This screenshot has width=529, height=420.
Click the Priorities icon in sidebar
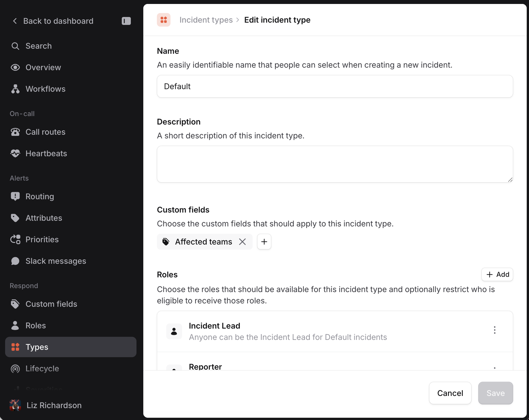[15, 239]
